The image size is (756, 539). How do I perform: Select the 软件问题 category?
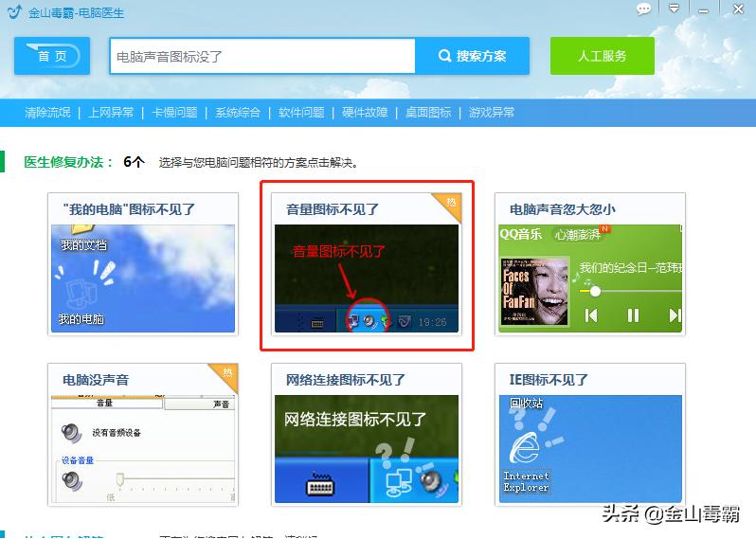(x=301, y=113)
